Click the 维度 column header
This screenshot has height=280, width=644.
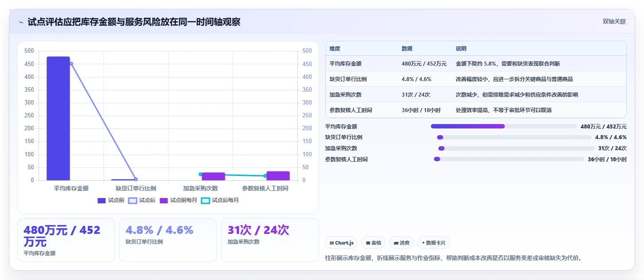pyautogui.click(x=335, y=49)
